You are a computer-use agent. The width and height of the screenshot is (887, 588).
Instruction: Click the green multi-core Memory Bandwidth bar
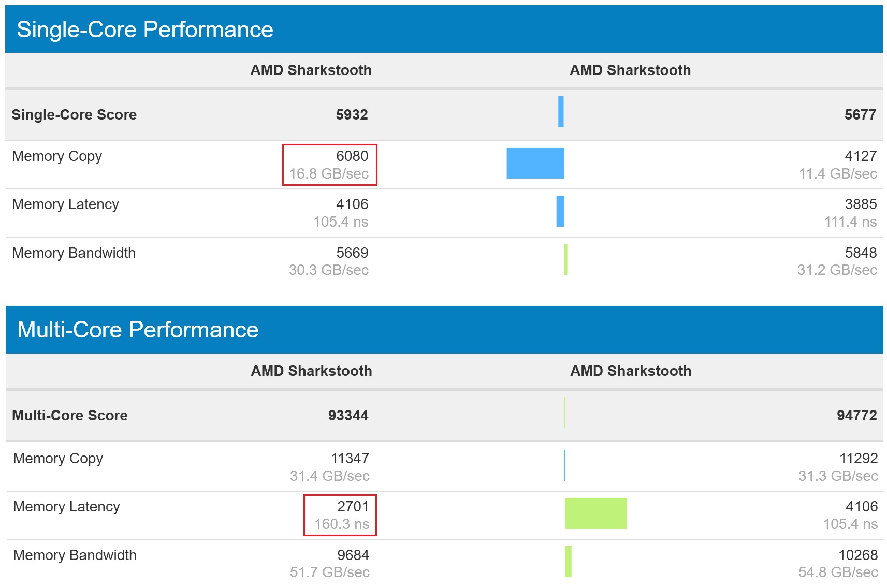tap(568, 562)
